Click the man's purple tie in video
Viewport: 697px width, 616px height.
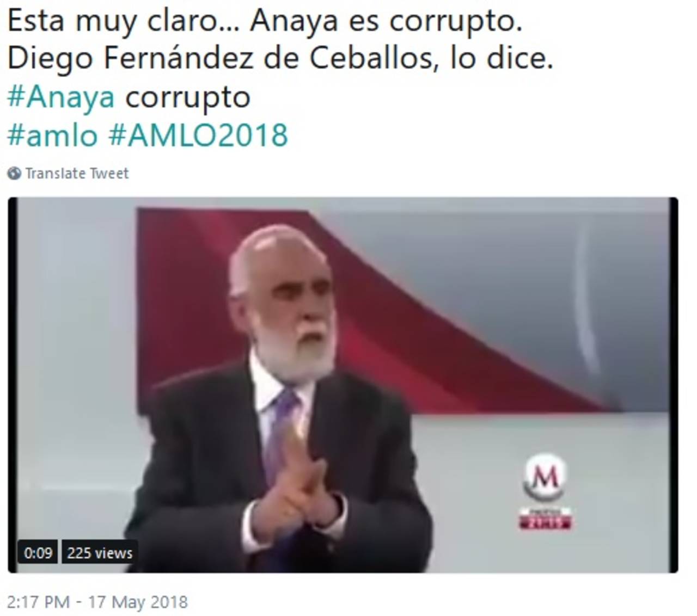tap(280, 430)
